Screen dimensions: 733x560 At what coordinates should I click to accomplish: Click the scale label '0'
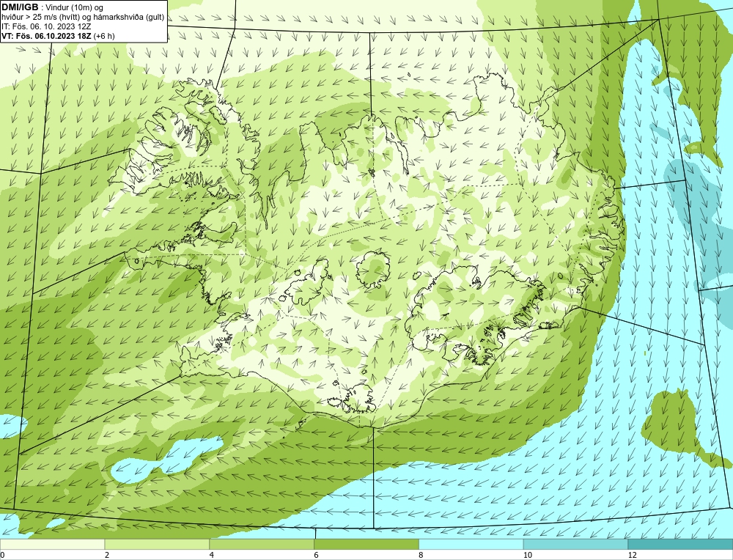pyautogui.click(x=2, y=555)
